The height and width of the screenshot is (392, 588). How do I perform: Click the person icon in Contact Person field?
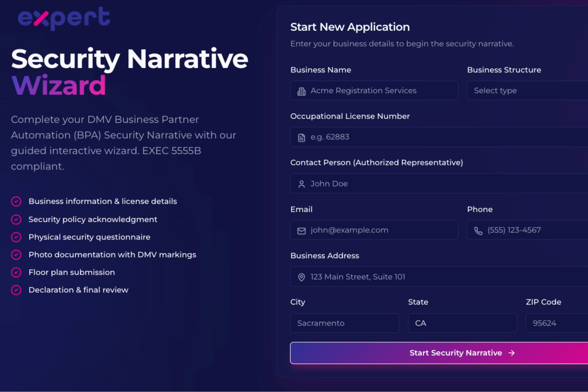pos(302,184)
